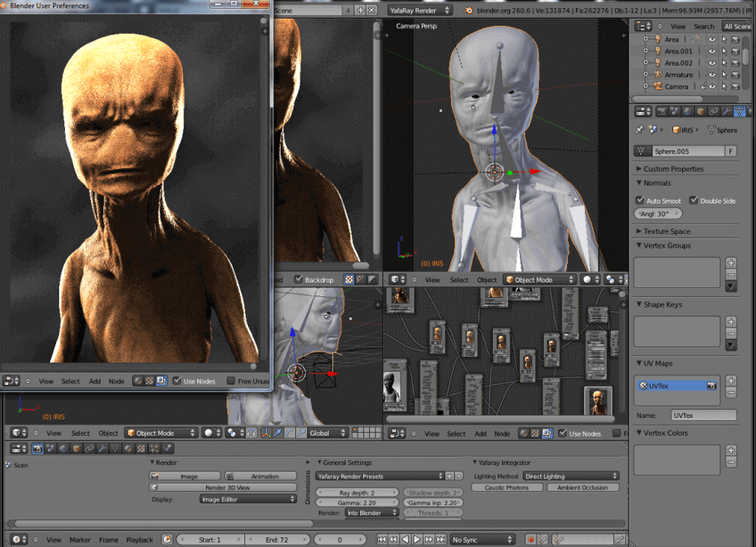The width and height of the screenshot is (756, 547).
Task: Open the View menu in the 3D viewport
Action: click(432, 278)
